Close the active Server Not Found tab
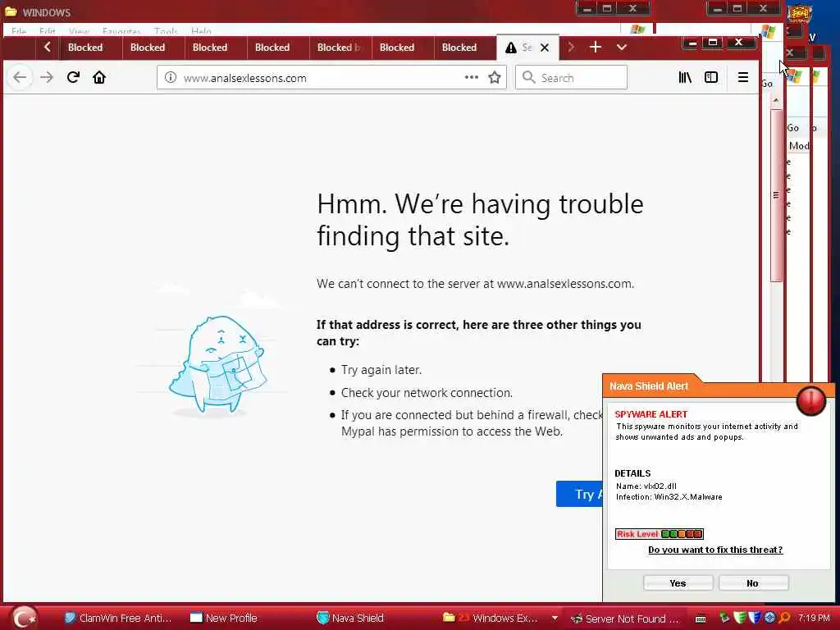The width and height of the screenshot is (840, 630). pos(545,48)
